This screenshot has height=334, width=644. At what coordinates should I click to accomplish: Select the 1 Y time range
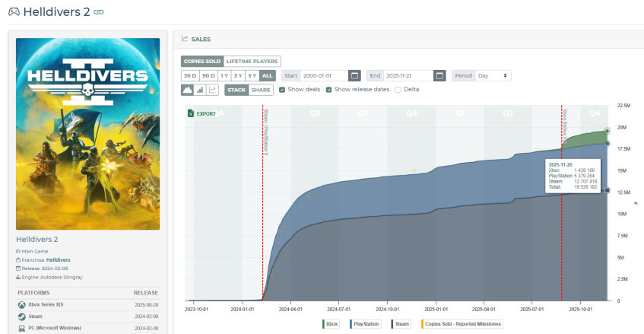[x=224, y=75]
